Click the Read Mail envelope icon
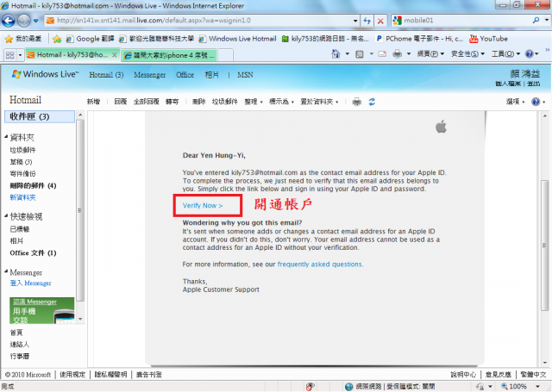This screenshot has height=392, width=552. click(382, 54)
